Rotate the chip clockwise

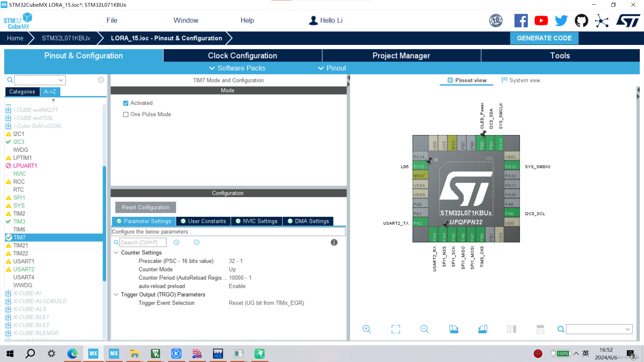(453, 329)
